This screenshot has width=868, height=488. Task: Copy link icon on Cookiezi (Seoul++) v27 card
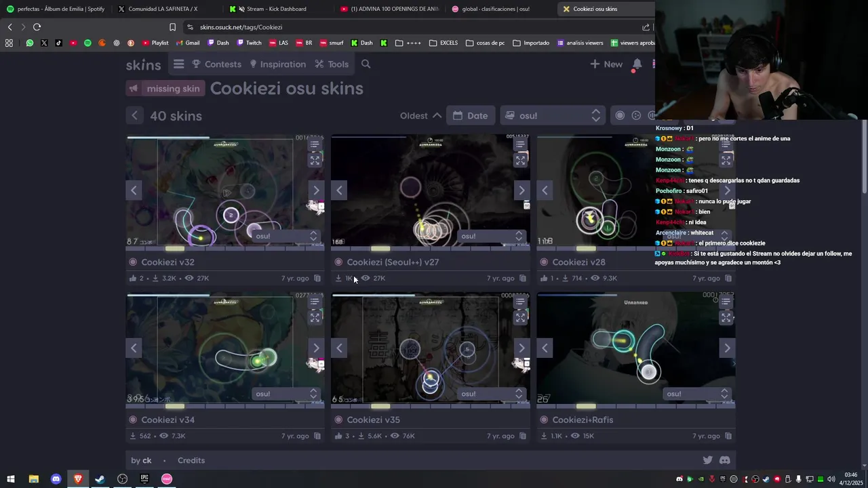click(x=522, y=278)
